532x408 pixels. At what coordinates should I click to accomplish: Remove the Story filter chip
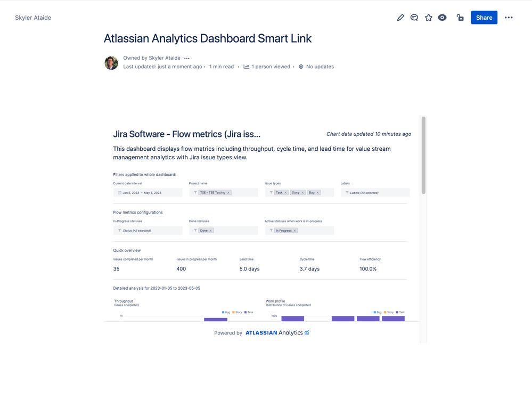302,192
